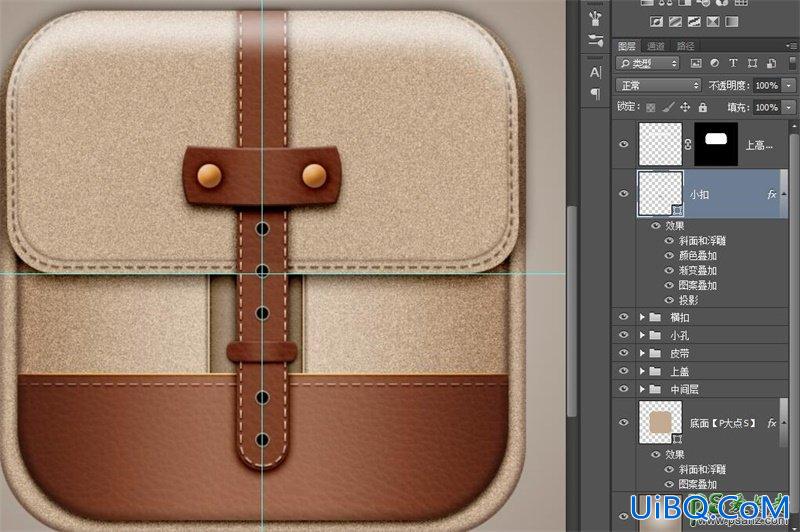Expand the 中间层 group
Viewport: 800px width, 532px height.
(642, 389)
